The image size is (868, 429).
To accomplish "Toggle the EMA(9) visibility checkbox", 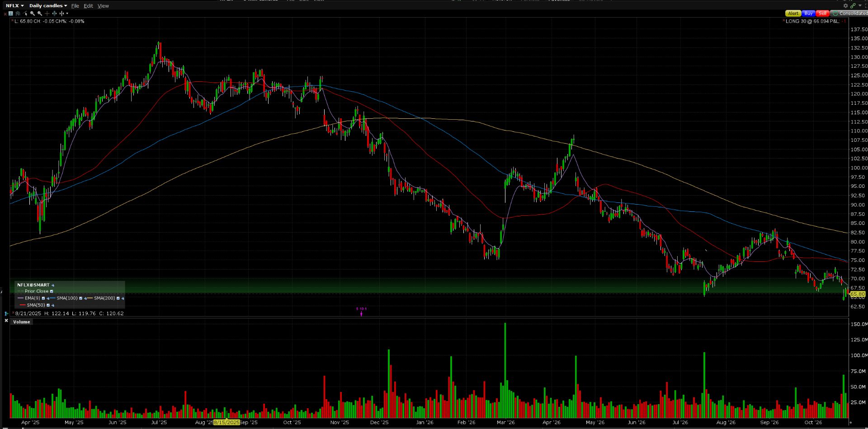I will tap(43, 298).
